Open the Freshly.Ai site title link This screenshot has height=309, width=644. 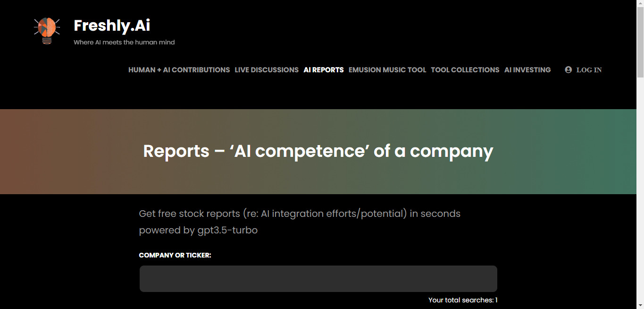(x=112, y=26)
